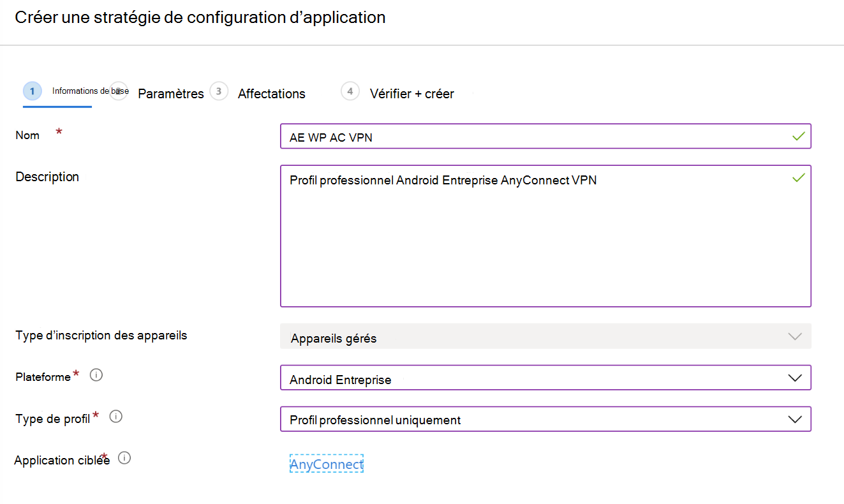
Task: Go to the Affectations tab
Action: click(272, 94)
